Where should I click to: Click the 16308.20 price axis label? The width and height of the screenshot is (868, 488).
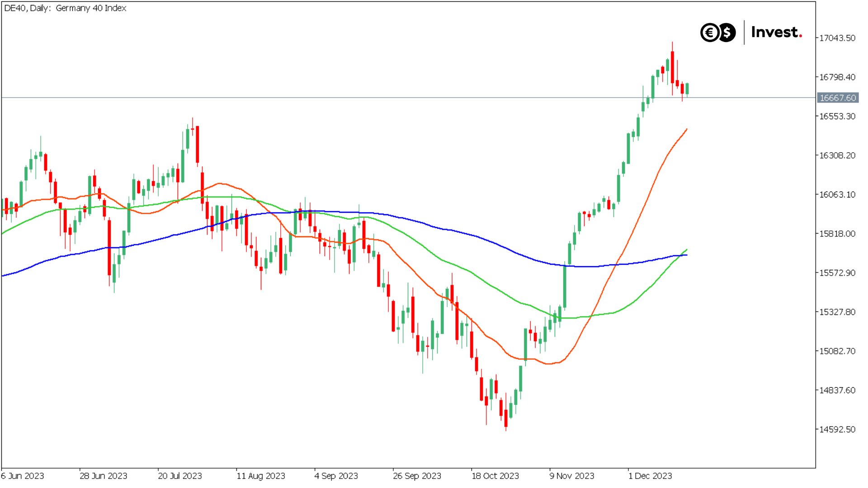coord(837,155)
